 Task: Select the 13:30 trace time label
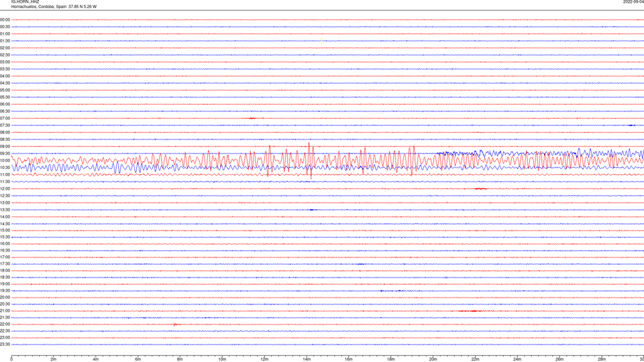pyautogui.click(x=5, y=210)
